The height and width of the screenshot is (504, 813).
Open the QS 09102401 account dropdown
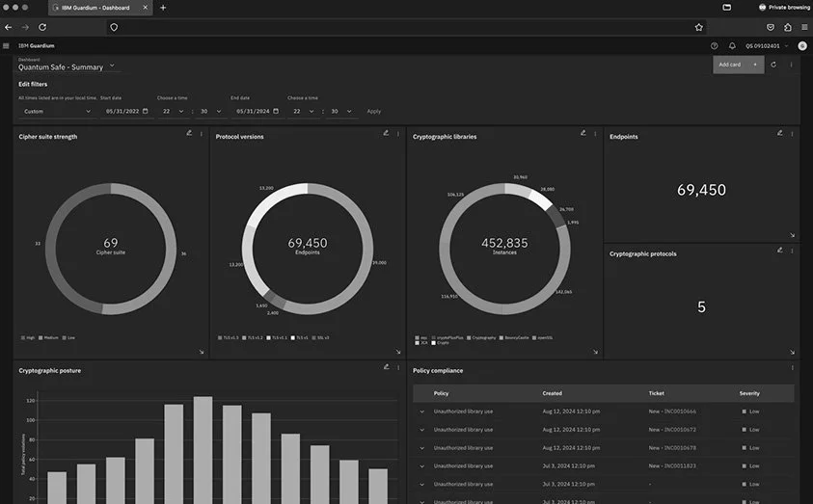pos(767,46)
